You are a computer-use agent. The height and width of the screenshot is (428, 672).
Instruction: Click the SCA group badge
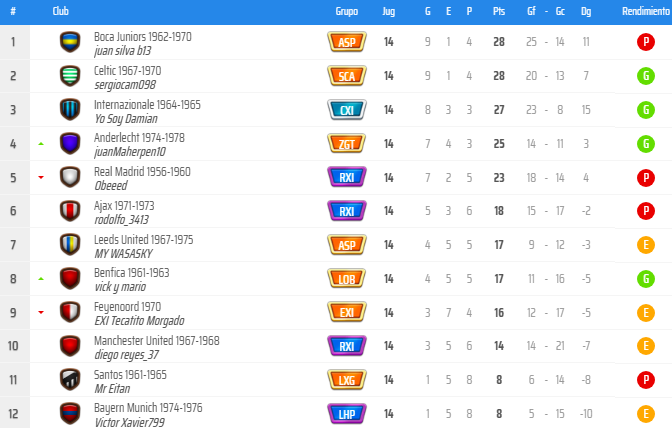(347, 76)
